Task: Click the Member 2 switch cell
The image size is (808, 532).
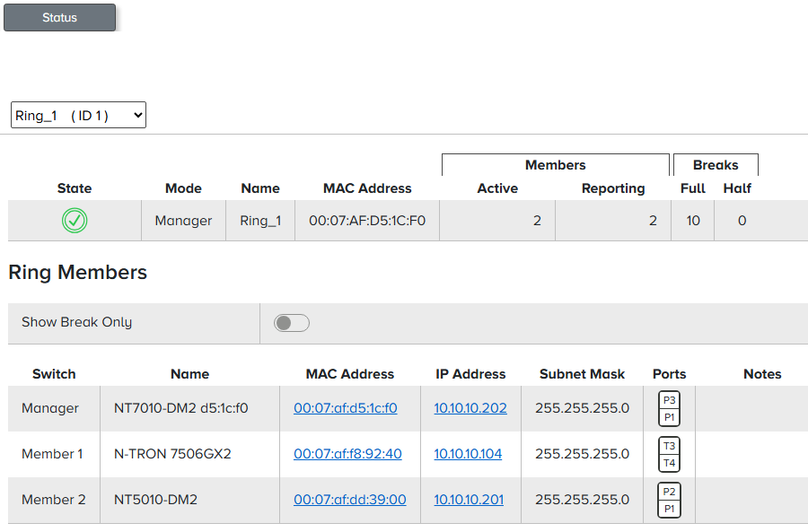Action: (x=54, y=500)
